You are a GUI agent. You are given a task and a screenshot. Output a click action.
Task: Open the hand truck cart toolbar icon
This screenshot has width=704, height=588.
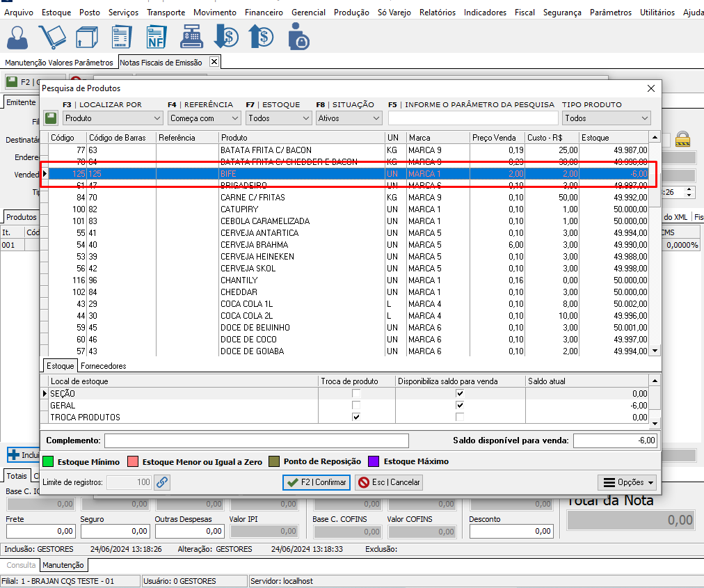(x=52, y=36)
